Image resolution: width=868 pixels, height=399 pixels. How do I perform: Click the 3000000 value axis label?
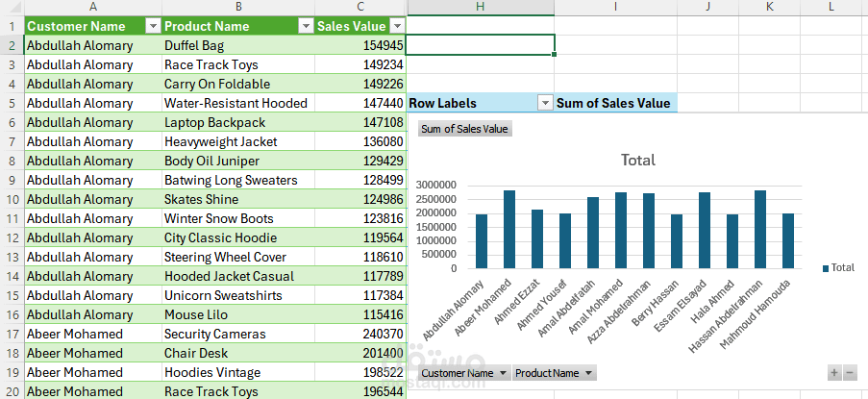[436, 185]
